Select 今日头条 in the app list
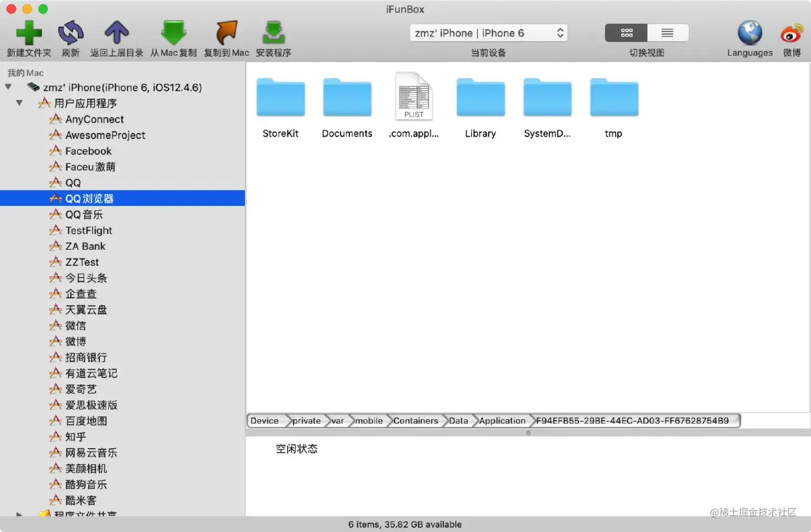This screenshot has width=811, height=532. coord(86,278)
